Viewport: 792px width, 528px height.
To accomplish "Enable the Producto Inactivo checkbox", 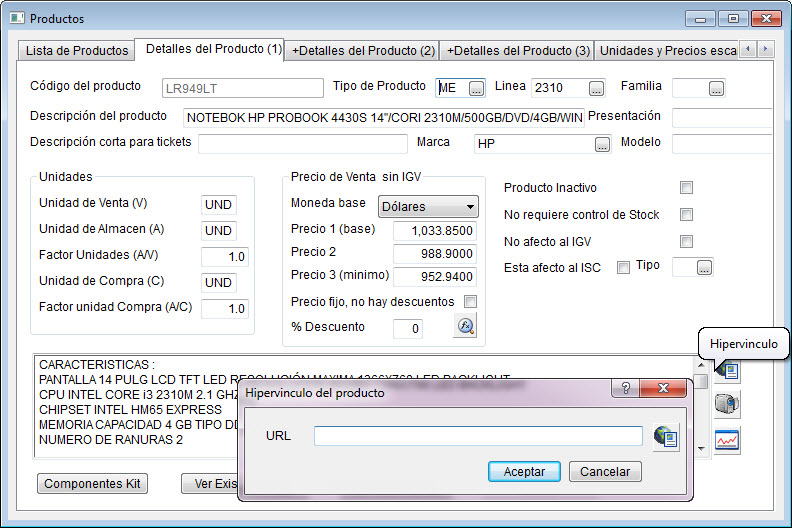I will click(686, 188).
